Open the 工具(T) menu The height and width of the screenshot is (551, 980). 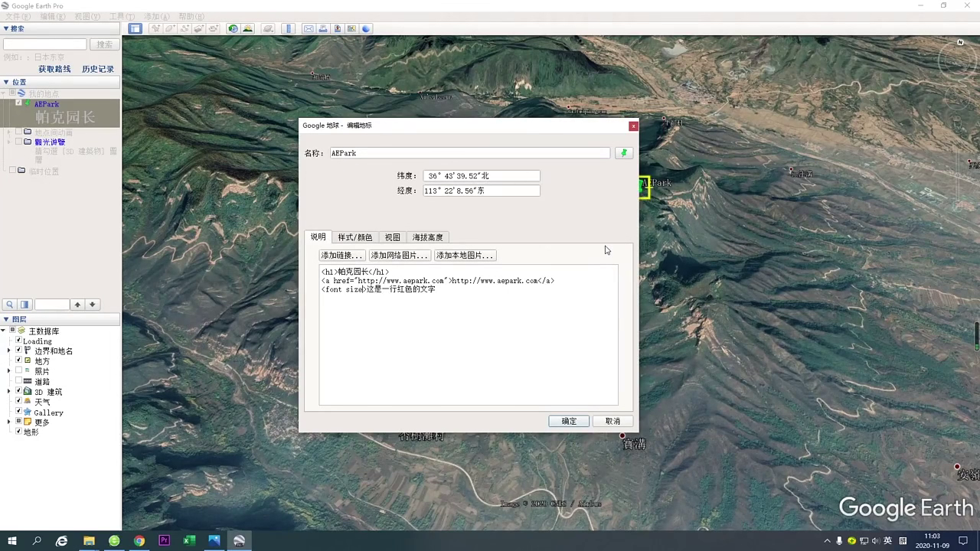coord(121,16)
